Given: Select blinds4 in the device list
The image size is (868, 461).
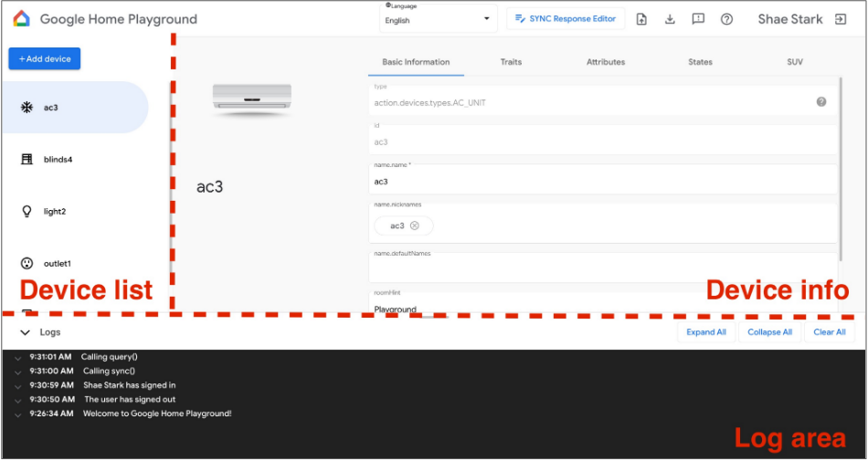Looking at the screenshot, I should click(x=73, y=160).
